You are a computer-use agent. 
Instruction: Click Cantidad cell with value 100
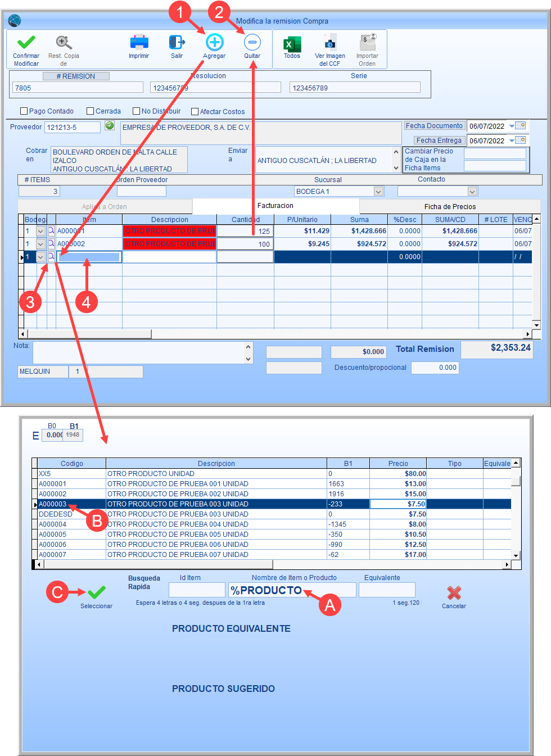[x=245, y=244]
